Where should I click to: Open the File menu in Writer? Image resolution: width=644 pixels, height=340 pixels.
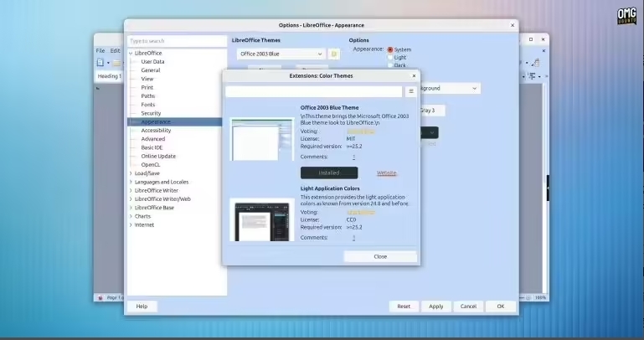[100, 50]
